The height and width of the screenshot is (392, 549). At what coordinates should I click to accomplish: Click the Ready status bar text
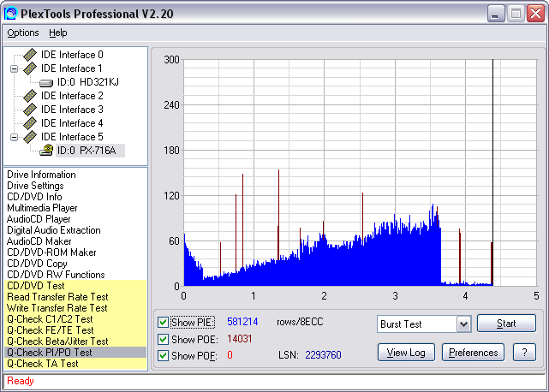click(21, 381)
